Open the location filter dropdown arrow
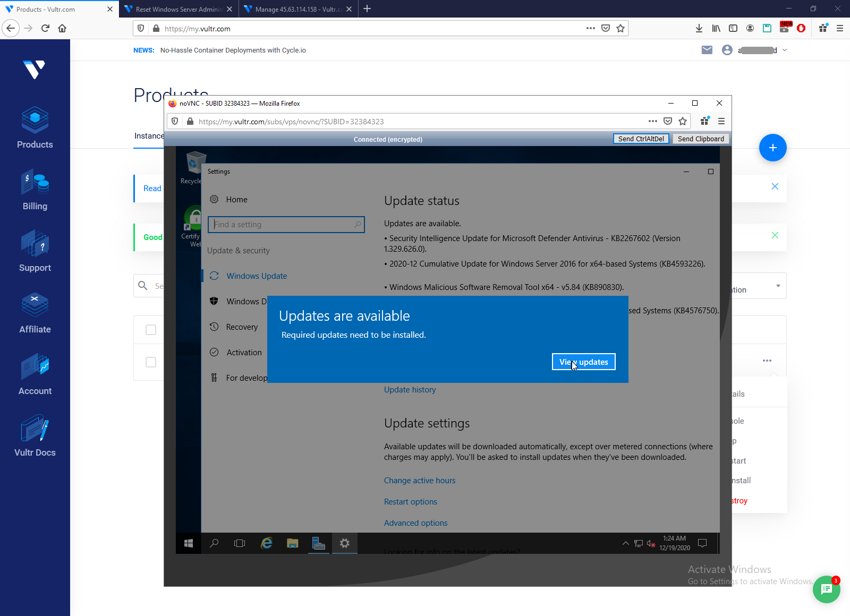 pyautogui.click(x=778, y=286)
